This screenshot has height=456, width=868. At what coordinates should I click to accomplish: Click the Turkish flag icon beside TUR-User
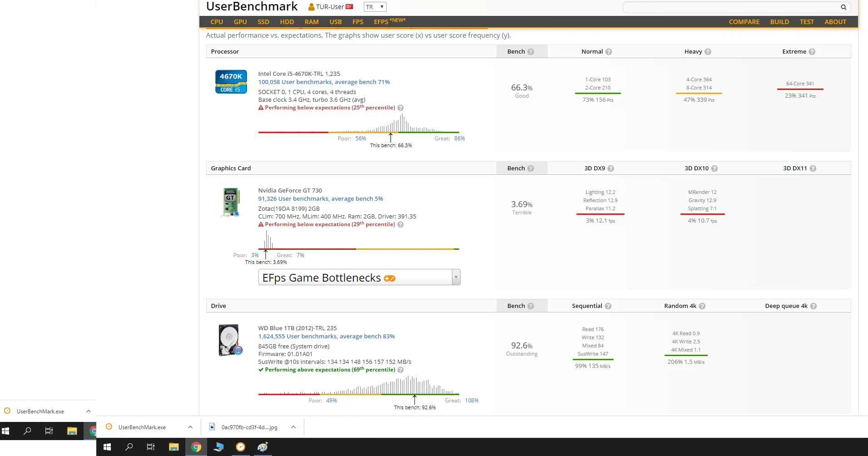[349, 7]
